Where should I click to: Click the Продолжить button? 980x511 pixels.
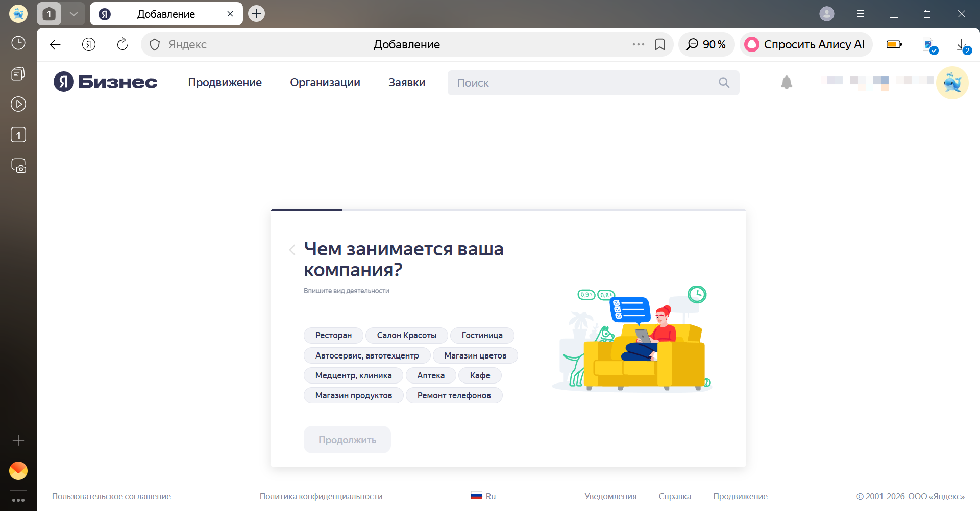(x=347, y=439)
